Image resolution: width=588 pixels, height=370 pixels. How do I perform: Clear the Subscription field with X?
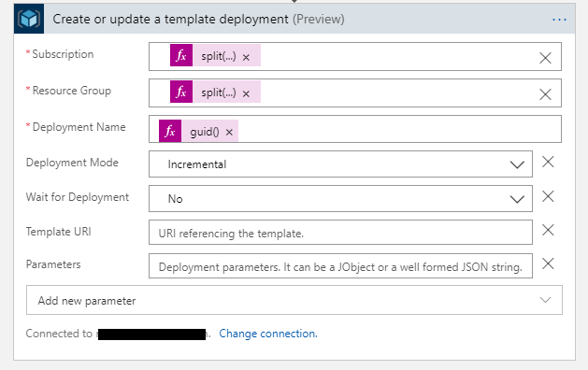[545, 58]
